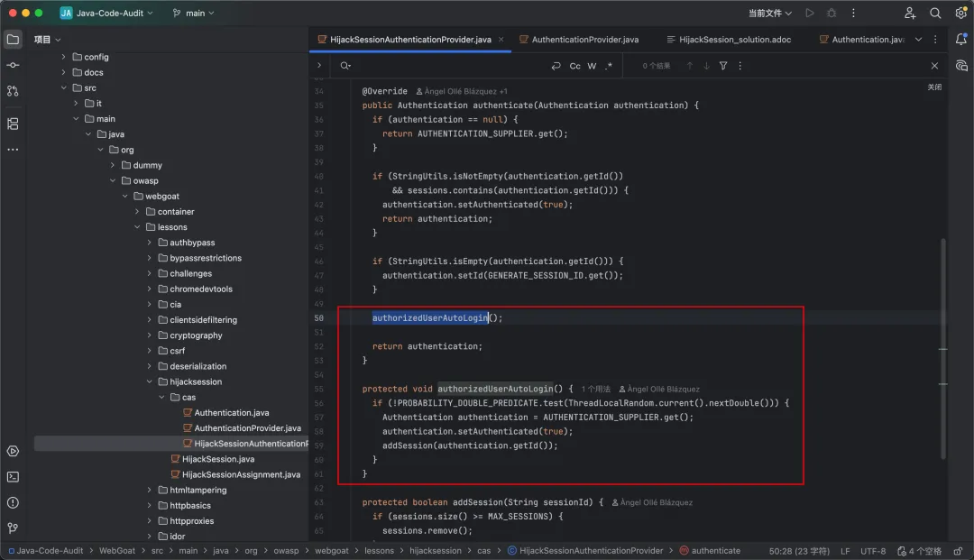974x560 pixels.
Task: Click webgoat breadcrumb in navigation bar
Action: tap(331, 551)
